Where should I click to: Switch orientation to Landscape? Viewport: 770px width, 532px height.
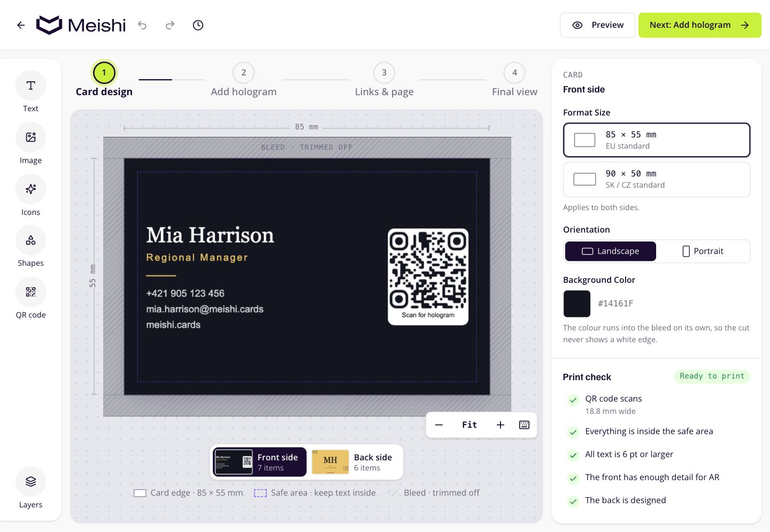(611, 251)
